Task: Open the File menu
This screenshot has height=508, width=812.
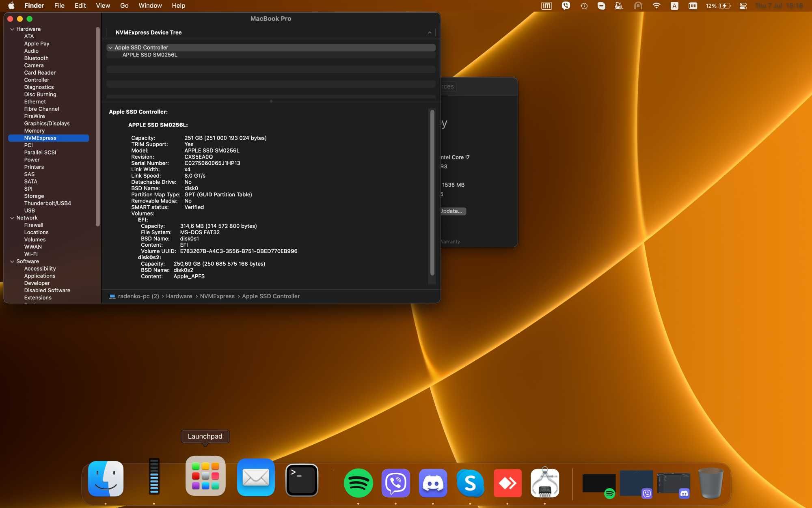Action: (x=59, y=6)
